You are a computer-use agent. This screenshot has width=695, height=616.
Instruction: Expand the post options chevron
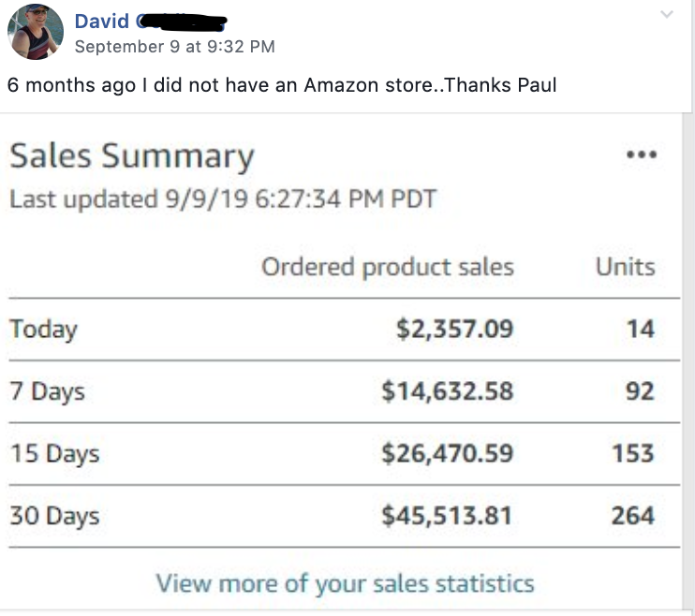[667, 14]
